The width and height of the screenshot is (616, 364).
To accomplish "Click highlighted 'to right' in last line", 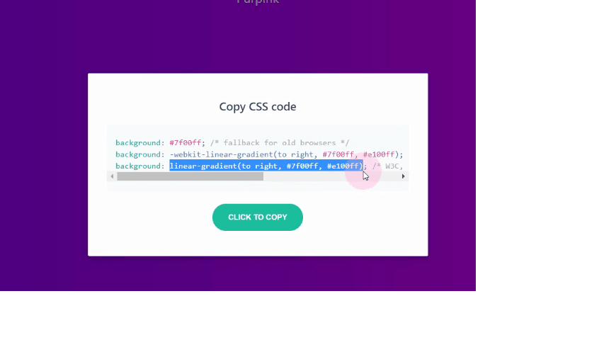I will click(x=259, y=166).
